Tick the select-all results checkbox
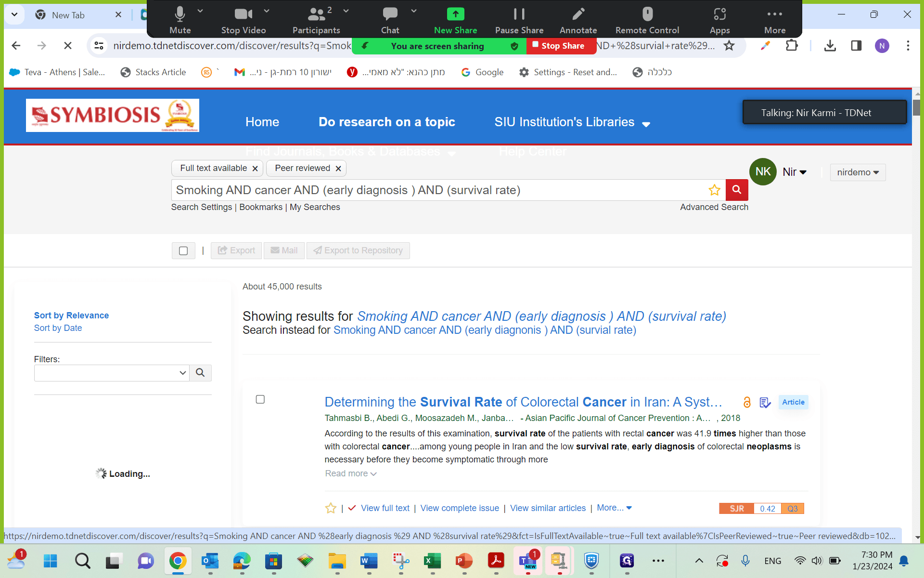Screen dimensions: 924x578 click(x=183, y=251)
